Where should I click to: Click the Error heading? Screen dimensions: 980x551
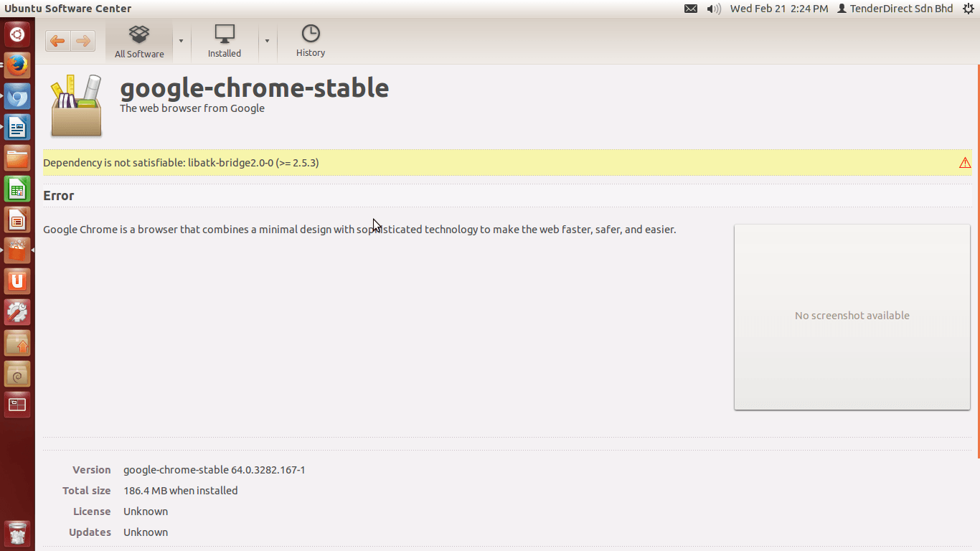[x=59, y=196]
